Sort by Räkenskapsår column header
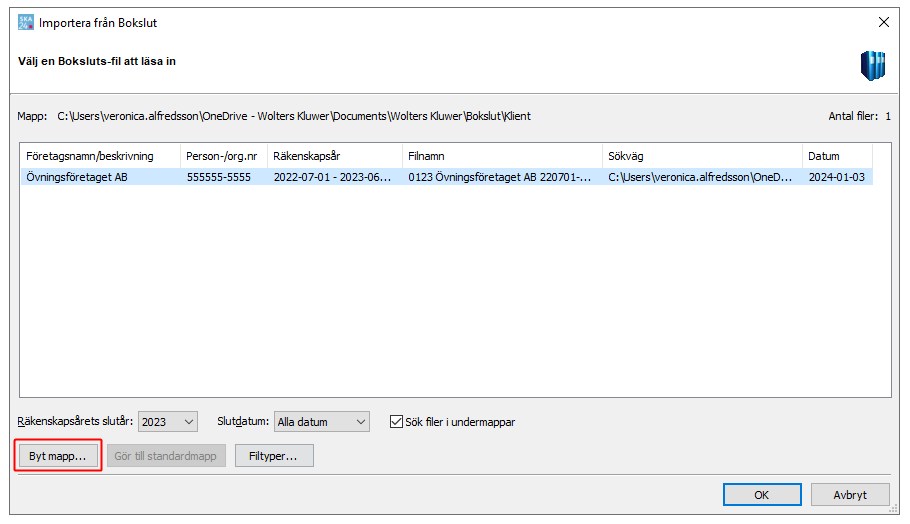910x524 pixels. (x=334, y=156)
